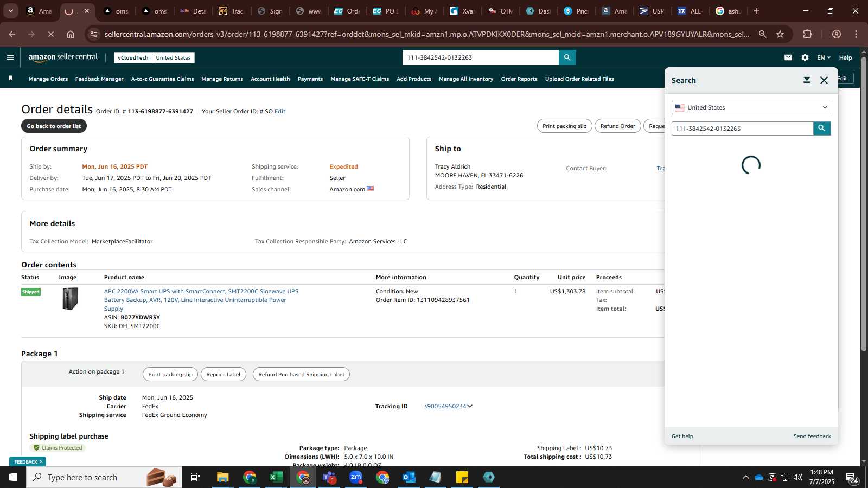The image size is (868, 488).
Task: Open Outlook from the taskbar
Action: click(x=409, y=477)
